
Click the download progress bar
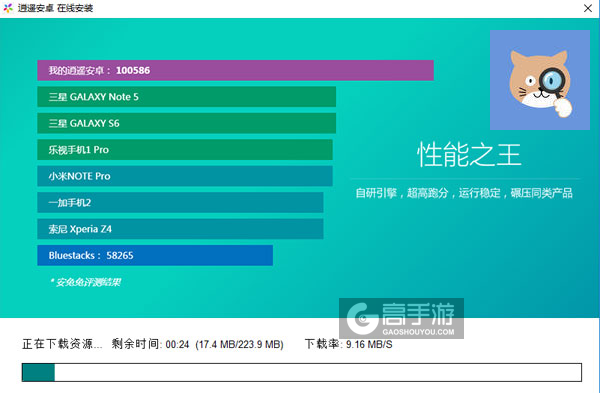point(302,372)
